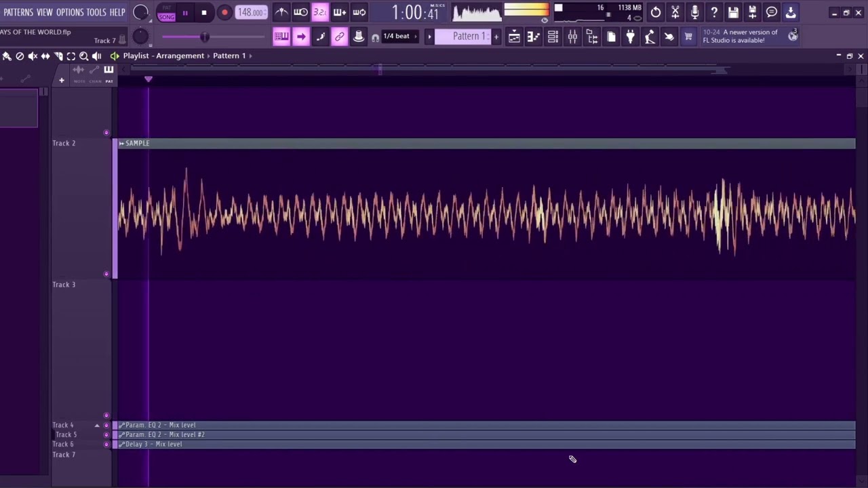Open the tempo tapper icon
This screenshot has width=868, height=488.
650,37
